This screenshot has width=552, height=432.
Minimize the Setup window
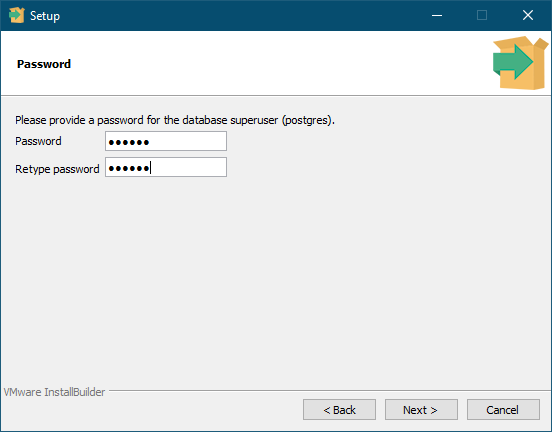point(437,15)
